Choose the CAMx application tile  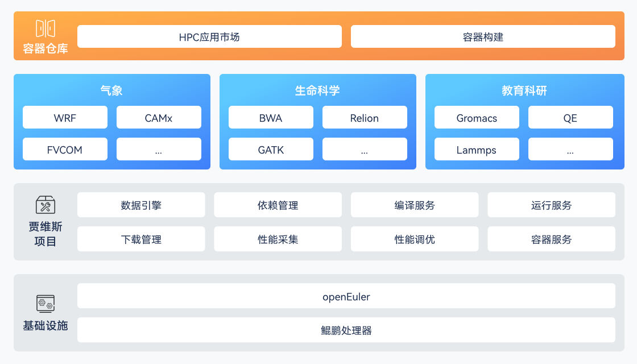(x=159, y=118)
